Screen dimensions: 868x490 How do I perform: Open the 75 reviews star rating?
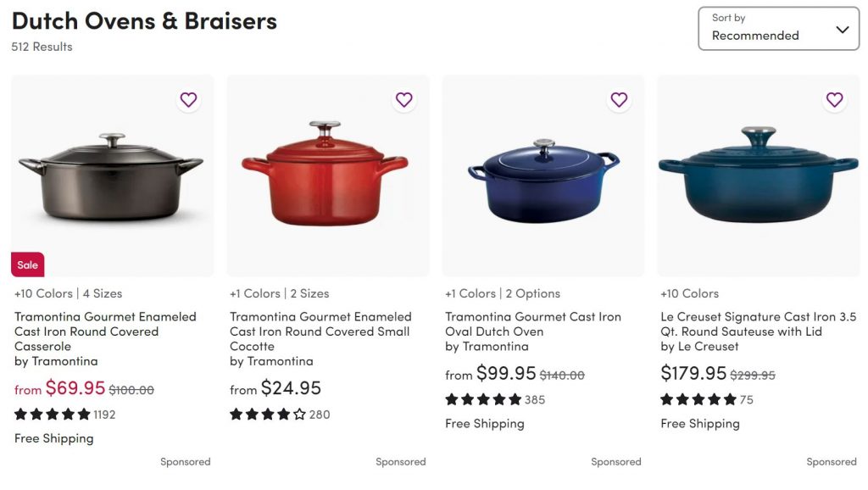[707, 399]
